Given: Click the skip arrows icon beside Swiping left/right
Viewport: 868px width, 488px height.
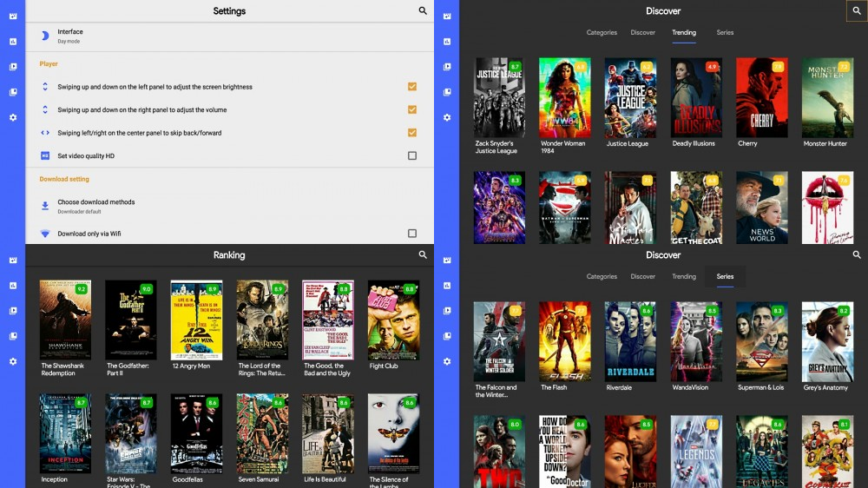Looking at the screenshot, I should 45,133.
